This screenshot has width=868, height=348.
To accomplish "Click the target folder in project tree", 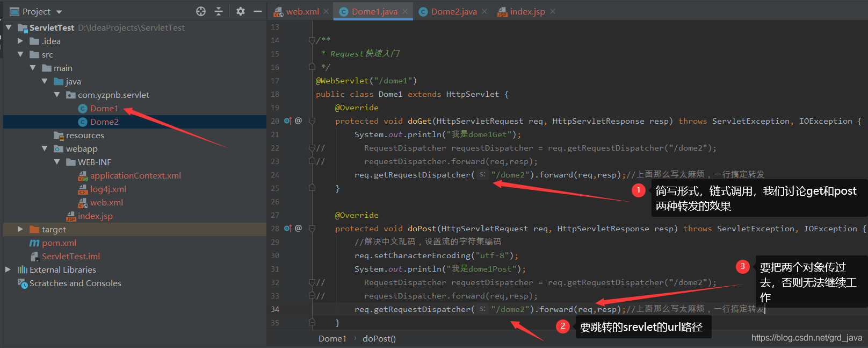I will pos(54,229).
